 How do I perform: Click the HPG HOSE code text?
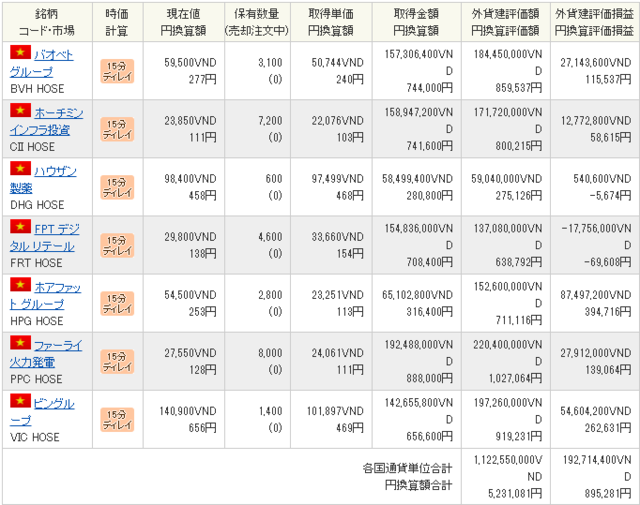click(x=37, y=321)
